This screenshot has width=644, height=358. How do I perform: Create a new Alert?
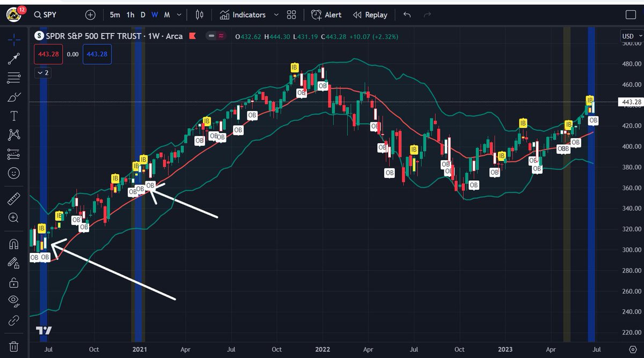(326, 15)
